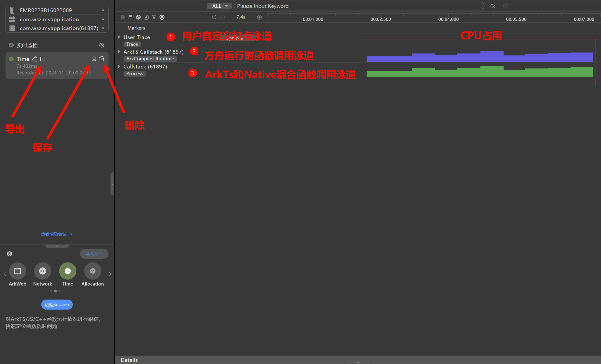Toggle case-sensitive Cc search option
The height and width of the screenshot is (364, 601).
pyautogui.click(x=493, y=6)
